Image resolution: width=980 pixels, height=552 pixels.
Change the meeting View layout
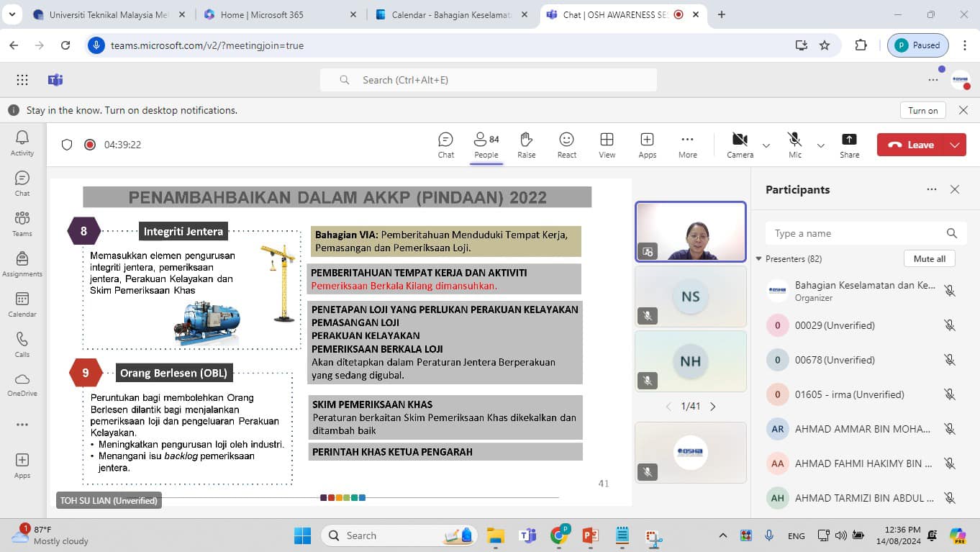coord(607,144)
